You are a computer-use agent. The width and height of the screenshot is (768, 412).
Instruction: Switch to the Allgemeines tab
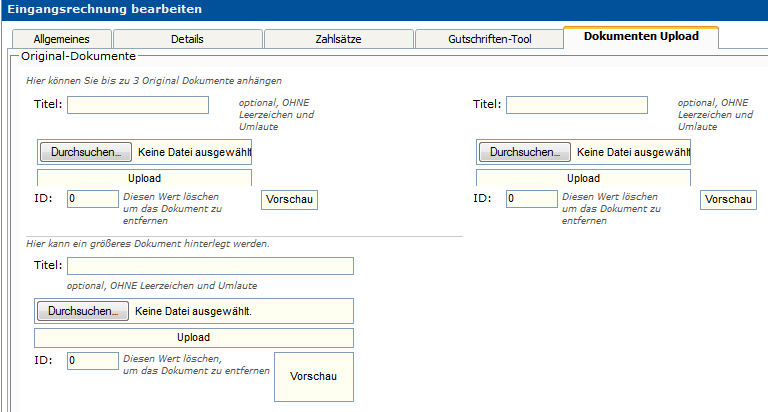coord(61,39)
